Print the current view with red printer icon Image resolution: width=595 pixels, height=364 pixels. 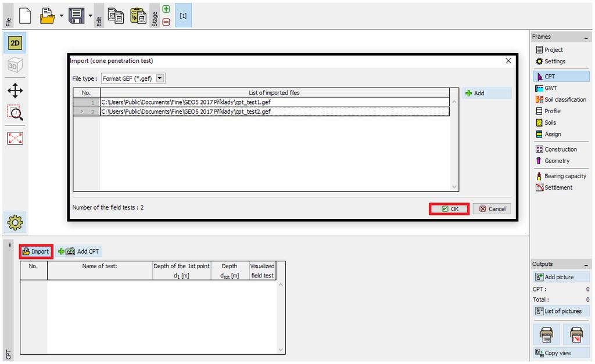pos(576,335)
